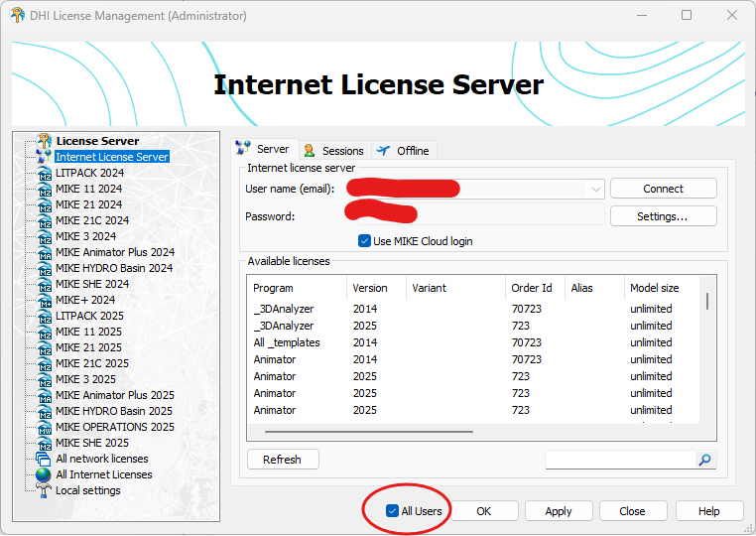Screen dimensions: 756x536
Task: Maximize the DHI License Management window
Action: [x=687, y=15]
